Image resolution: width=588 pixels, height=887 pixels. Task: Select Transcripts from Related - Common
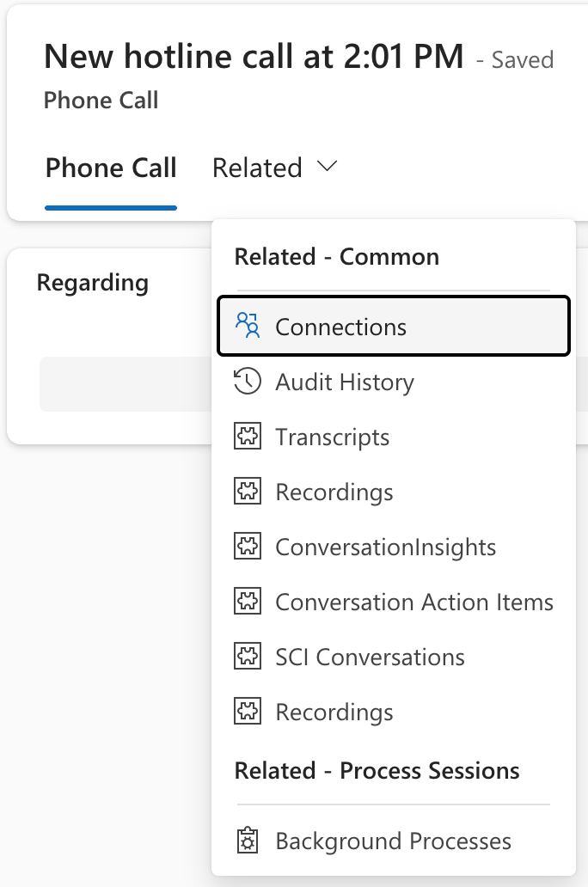coord(332,437)
